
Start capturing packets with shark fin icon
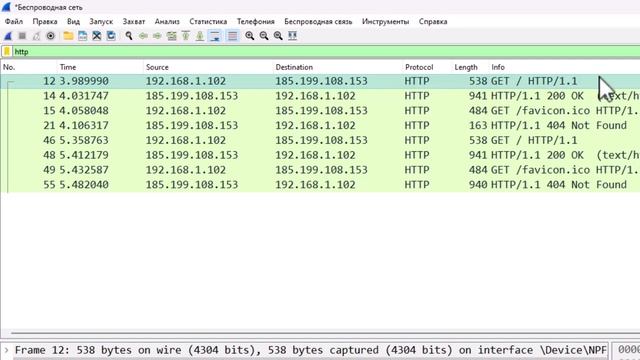[x=8, y=36]
